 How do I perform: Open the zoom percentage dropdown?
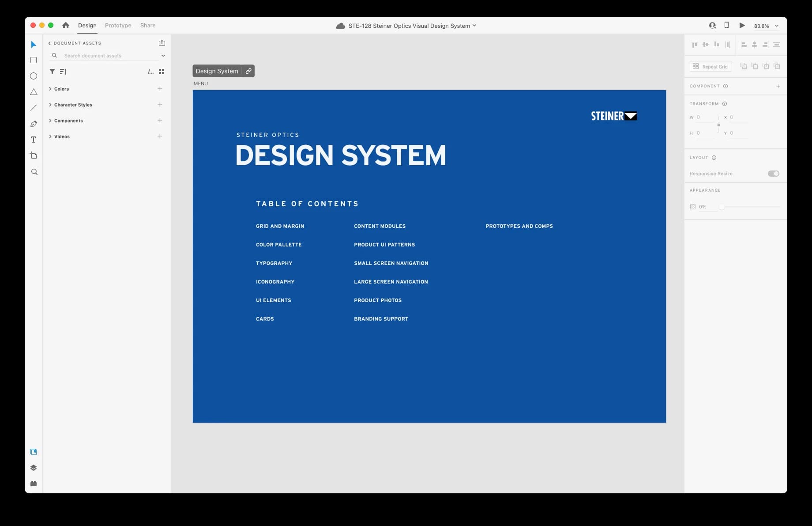pos(777,26)
